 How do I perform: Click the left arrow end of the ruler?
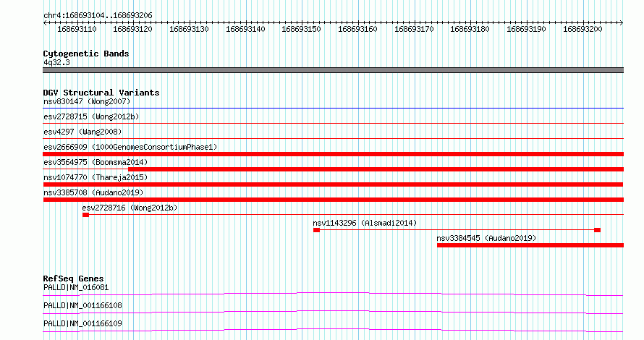click(45, 23)
